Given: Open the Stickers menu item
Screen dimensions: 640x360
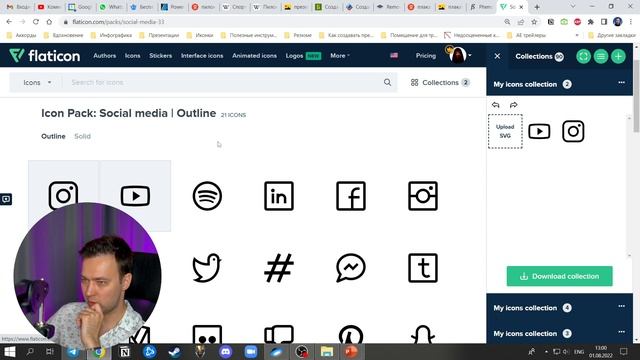Looking at the screenshot, I should [x=160, y=56].
